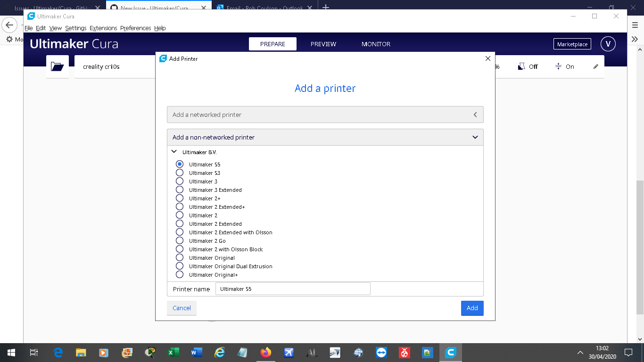Select Ultimaker 2 Extended radio button
The image size is (644, 362).
180,223
